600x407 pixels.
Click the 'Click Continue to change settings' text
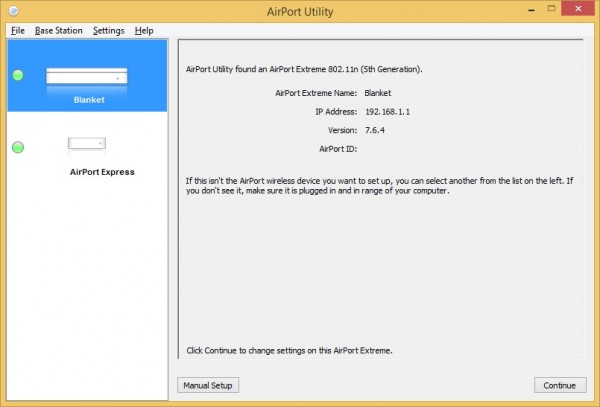(289, 350)
